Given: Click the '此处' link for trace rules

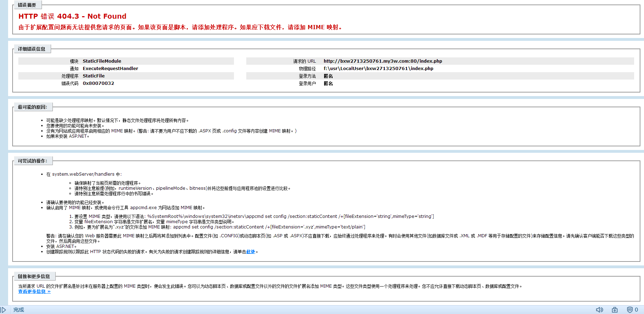Looking at the screenshot, I should click(x=250, y=252).
